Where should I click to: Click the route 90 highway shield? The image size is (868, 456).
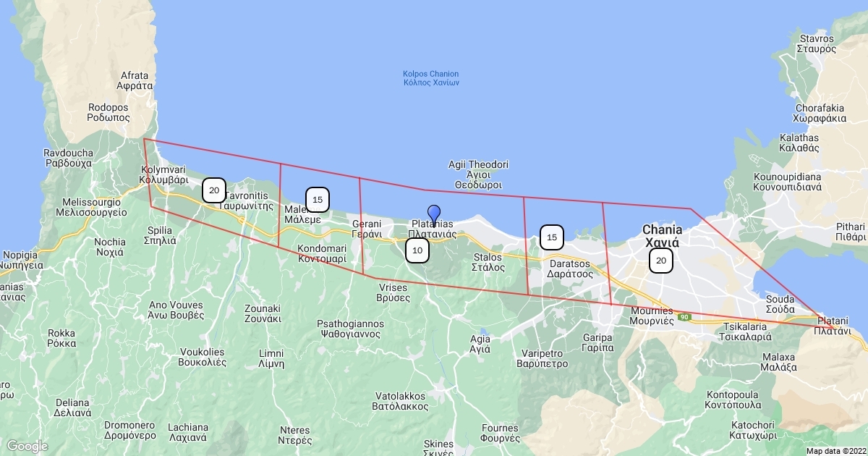click(685, 316)
